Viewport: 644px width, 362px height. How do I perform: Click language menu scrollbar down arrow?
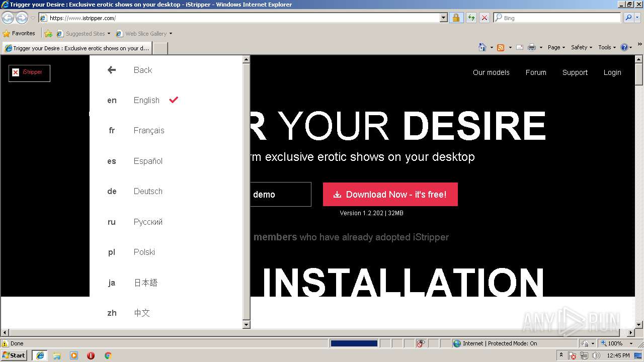tap(247, 325)
